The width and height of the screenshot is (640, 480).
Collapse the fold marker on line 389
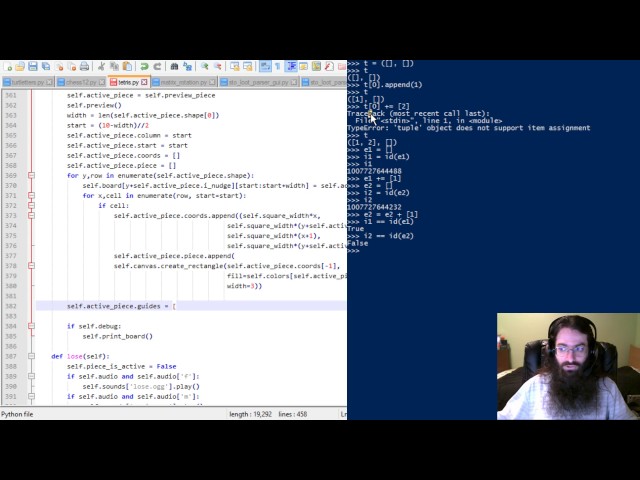[x=31, y=376]
